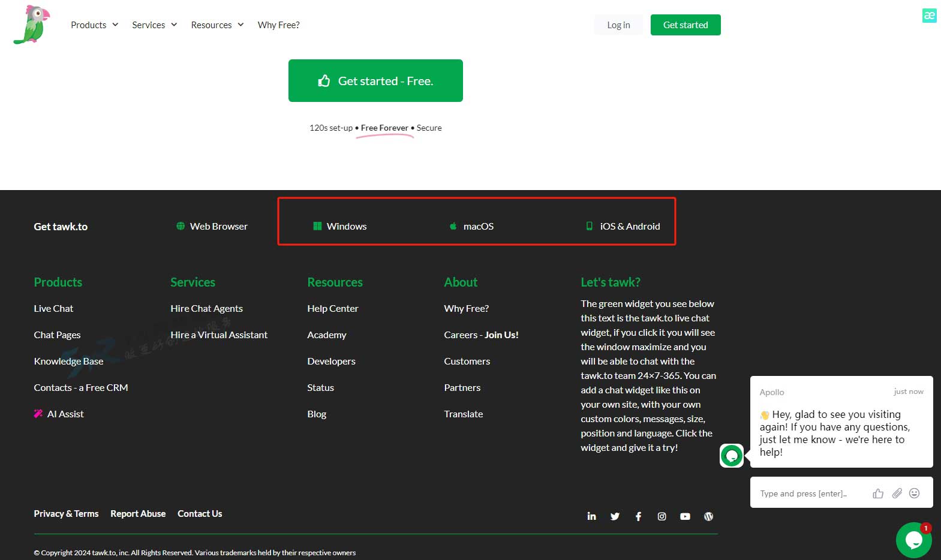Attach a file using paperclip icon
Image resolution: width=941 pixels, height=560 pixels.
pyautogui.click(x=897, y=493)
